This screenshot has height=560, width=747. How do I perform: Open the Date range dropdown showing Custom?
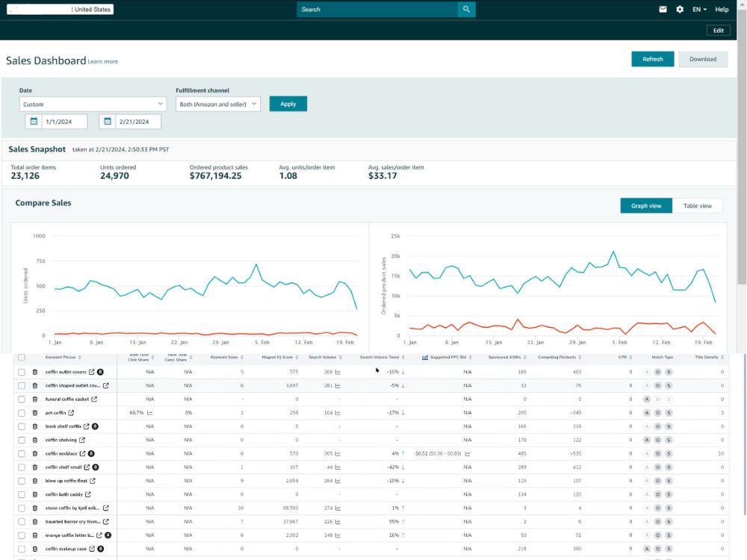pyautogui.click(x=93, y=104)
